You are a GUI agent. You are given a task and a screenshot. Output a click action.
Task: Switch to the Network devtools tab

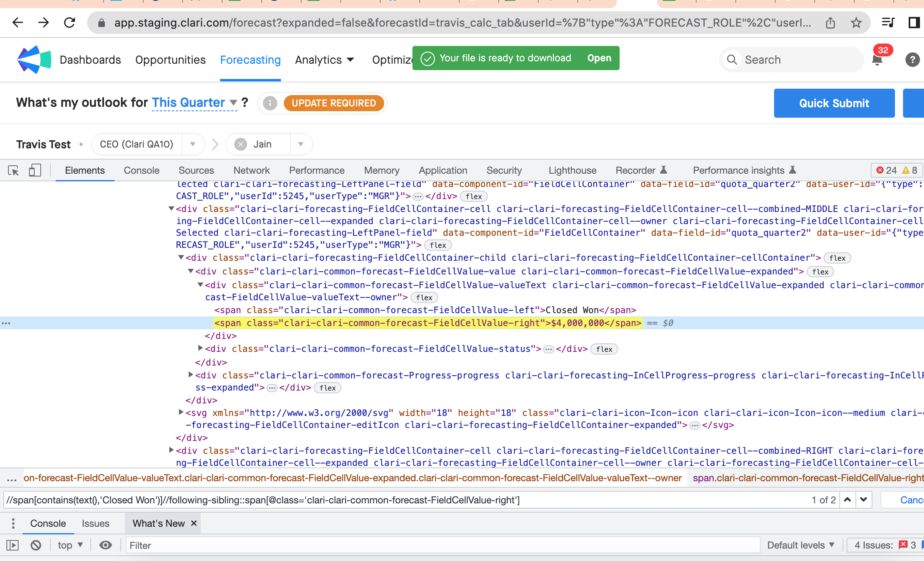(251, 170)
